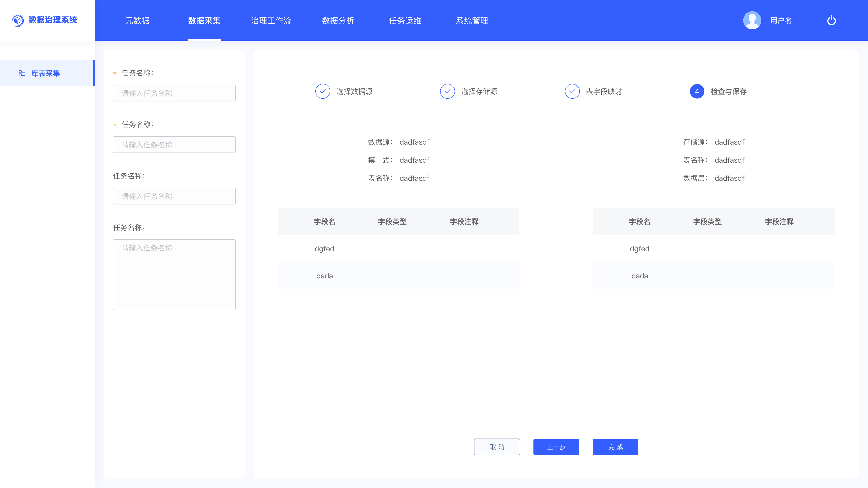Screen dimensions: 868x488
Task: Click left table 字段名 column header
Action: tap(325, 222)
